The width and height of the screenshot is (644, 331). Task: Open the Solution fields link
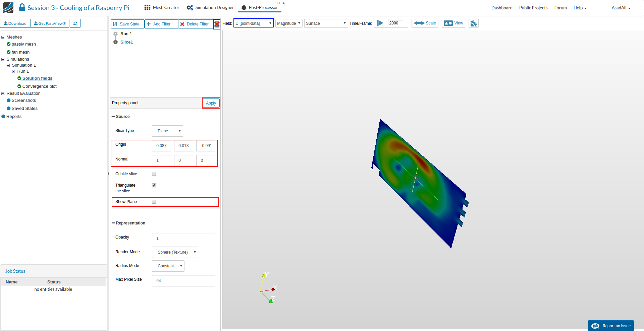[x=37, y=78]
